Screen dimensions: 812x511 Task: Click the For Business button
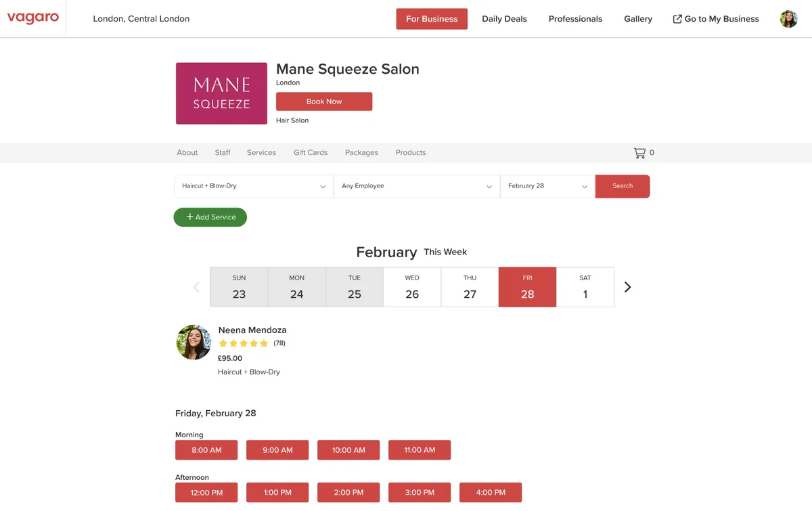432,19
